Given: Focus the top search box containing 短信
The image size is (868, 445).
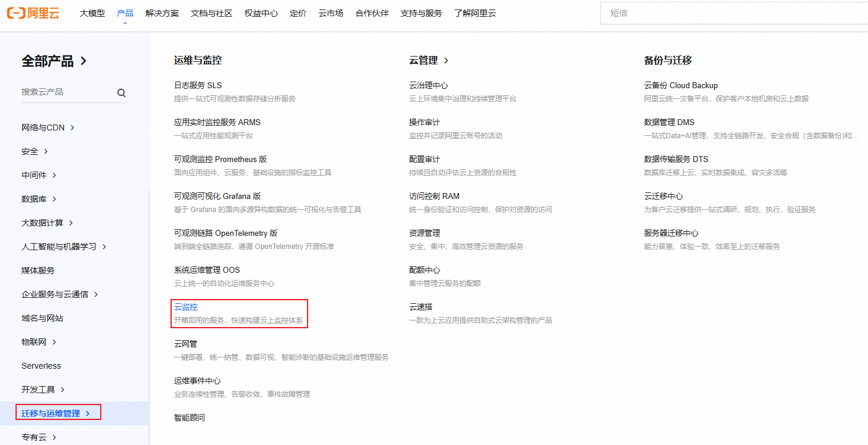Looking at the screenshot, I should pos(734,13).
